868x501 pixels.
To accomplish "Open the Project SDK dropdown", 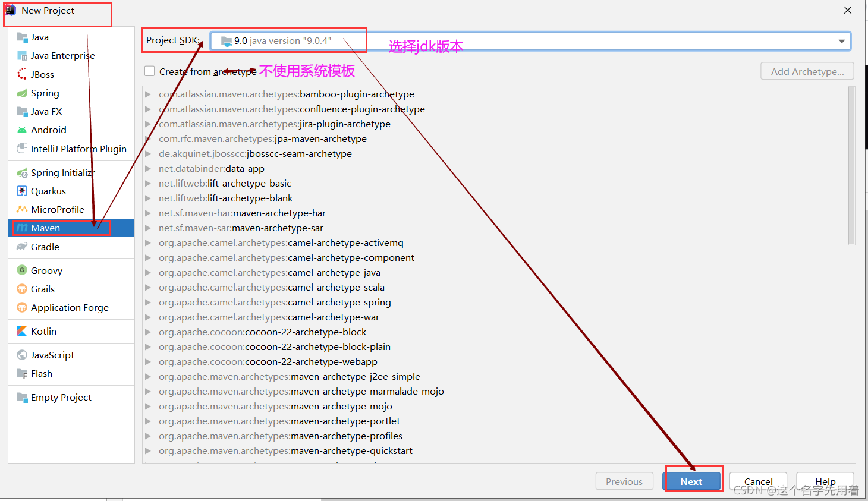I will click(x=841, y=40).
